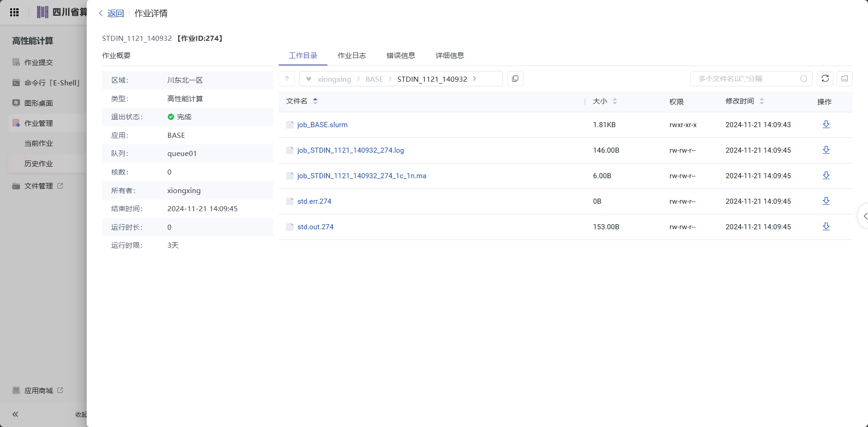Click the search magnifier icon
The height and width of the screenshot is (427, 868).
pyautogui.click(x=804, y=79)
